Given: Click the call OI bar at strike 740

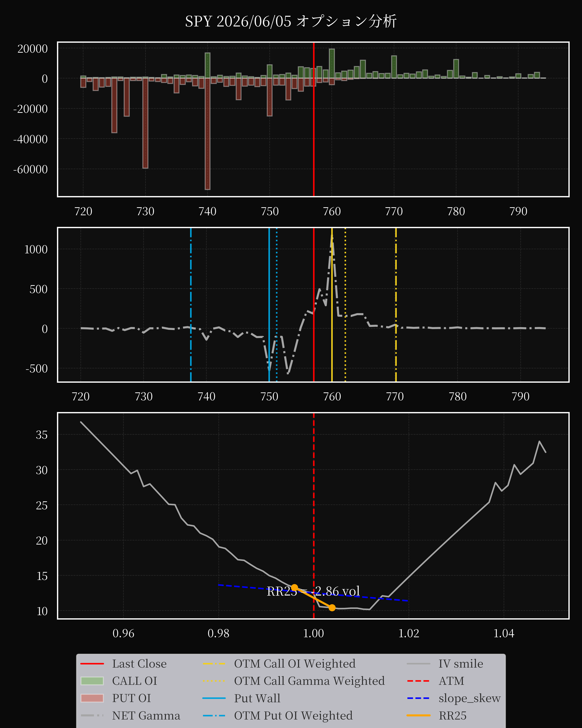Looking at the screenshot, I should pyautogui.click(x=208, y=66).
